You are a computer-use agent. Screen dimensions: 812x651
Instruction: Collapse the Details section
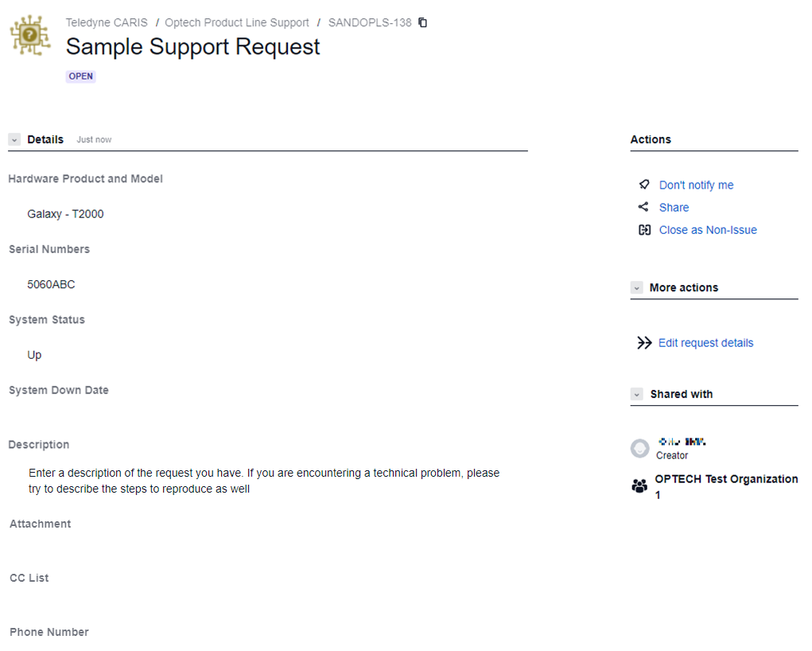coord(14,139)
